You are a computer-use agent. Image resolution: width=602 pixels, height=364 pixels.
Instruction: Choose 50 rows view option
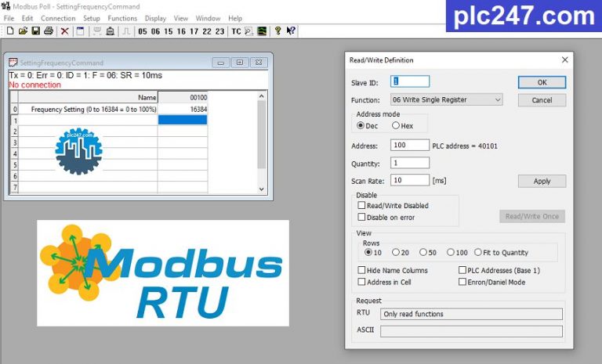[423, 252]
